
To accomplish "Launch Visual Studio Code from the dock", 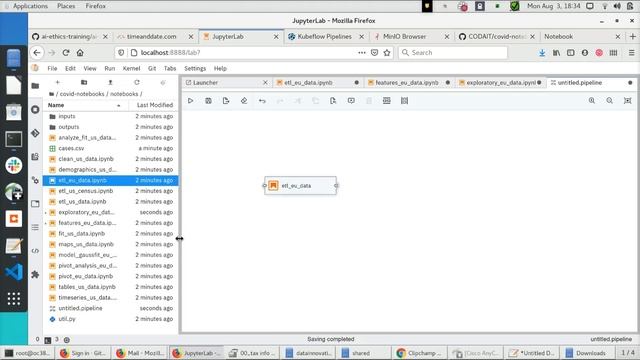I will click(14, 272).
